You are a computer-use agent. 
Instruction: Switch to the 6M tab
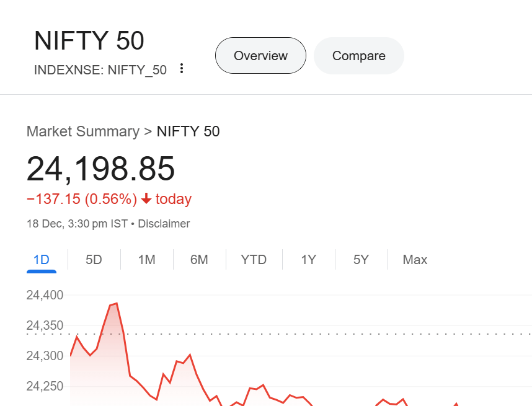(199, 260)
